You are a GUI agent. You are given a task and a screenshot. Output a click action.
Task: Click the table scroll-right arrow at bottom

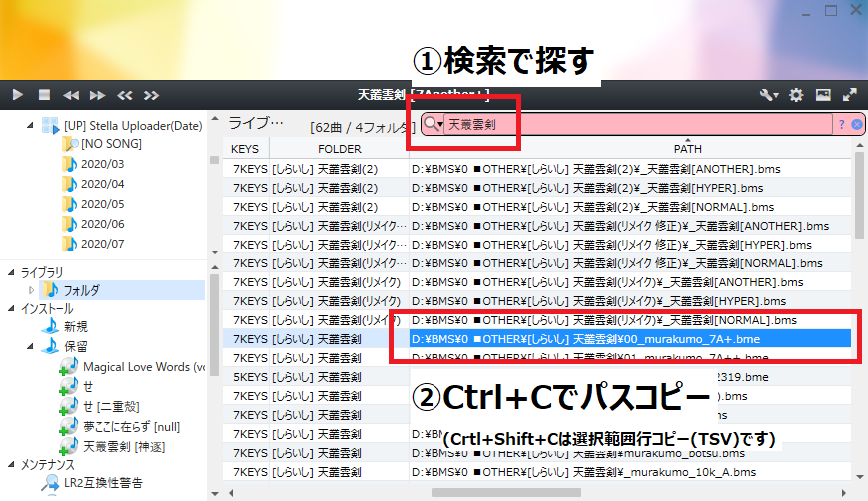point(844,493)
